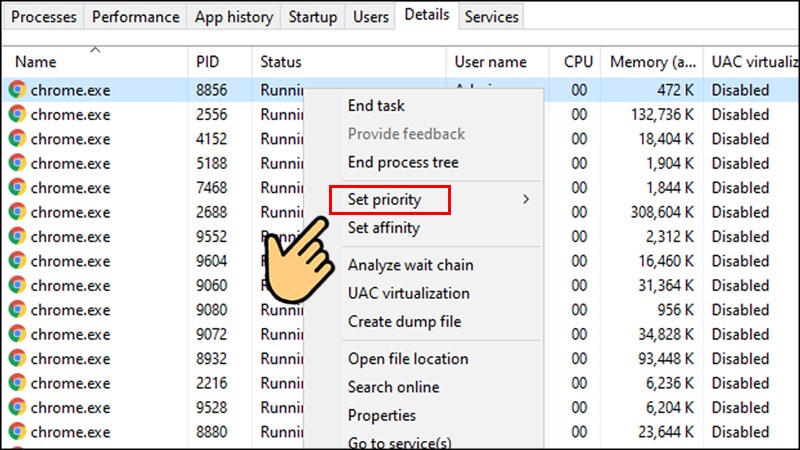Choose Open file location
Viewport: 800px width, 450px height.
[x=408, y=359]
